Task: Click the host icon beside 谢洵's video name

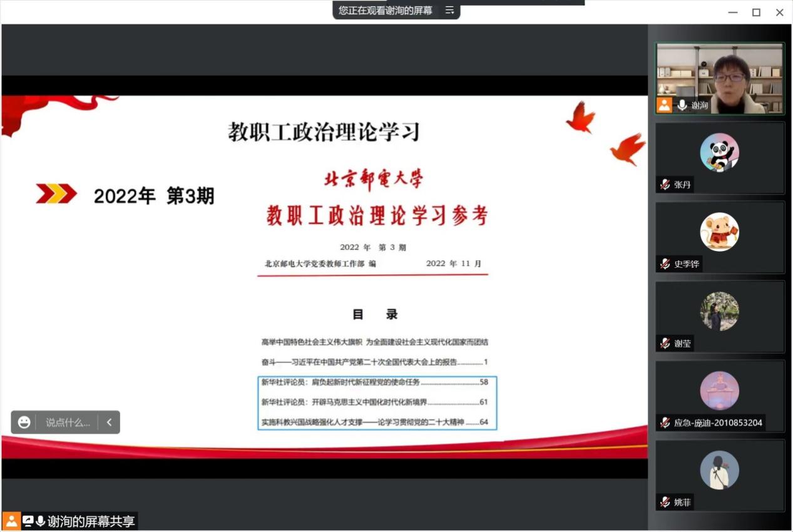Action: 664,105
